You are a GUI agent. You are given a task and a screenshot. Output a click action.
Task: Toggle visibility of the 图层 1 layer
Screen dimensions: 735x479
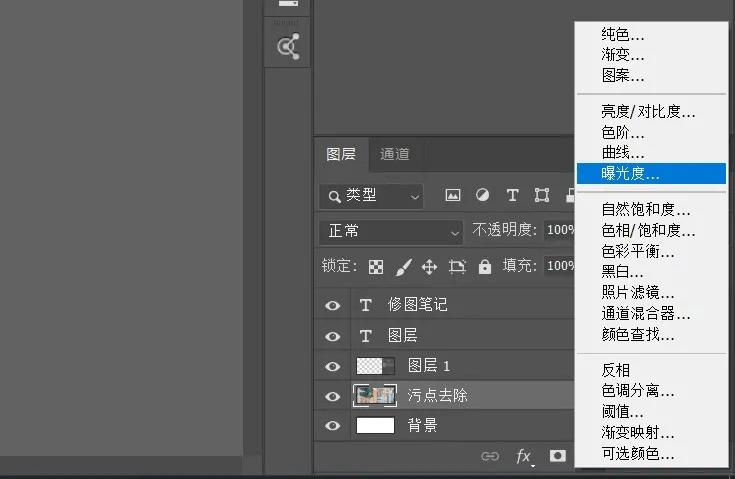tap(333, 366)
